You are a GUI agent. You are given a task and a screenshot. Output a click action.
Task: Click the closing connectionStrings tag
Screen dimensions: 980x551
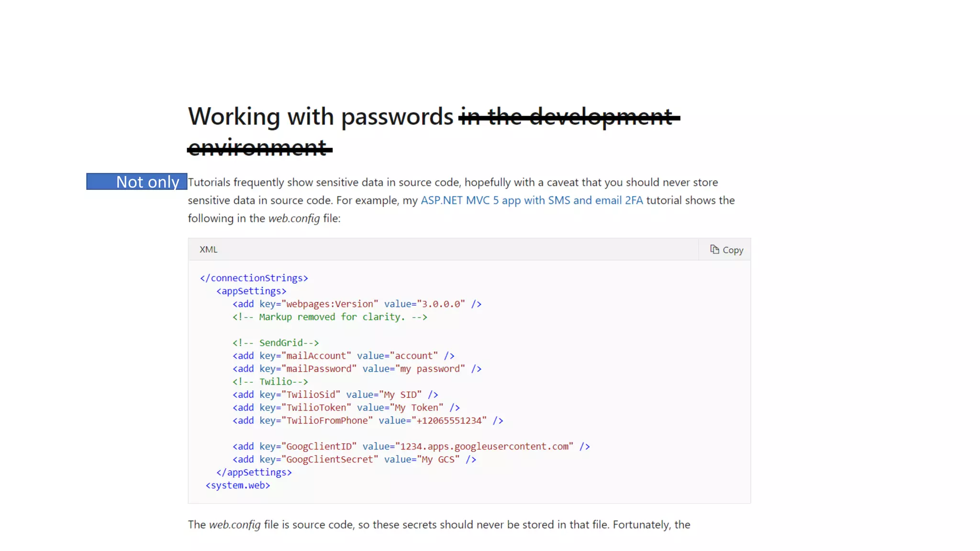tap(254, 278)
